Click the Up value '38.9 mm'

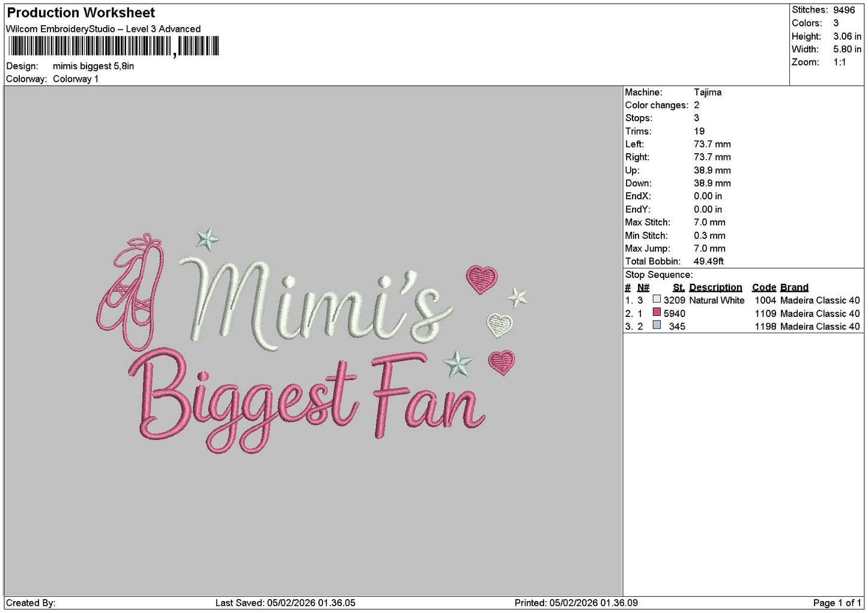coord(712,171)
